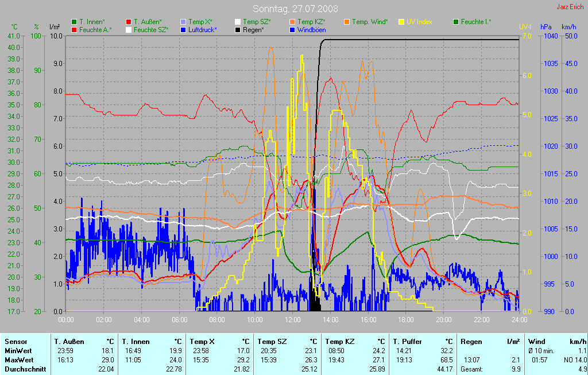This screenshot has height=375, width=588.
Task: Select the 'T. Außen*' legend label
Action: [x=148, y=22]
